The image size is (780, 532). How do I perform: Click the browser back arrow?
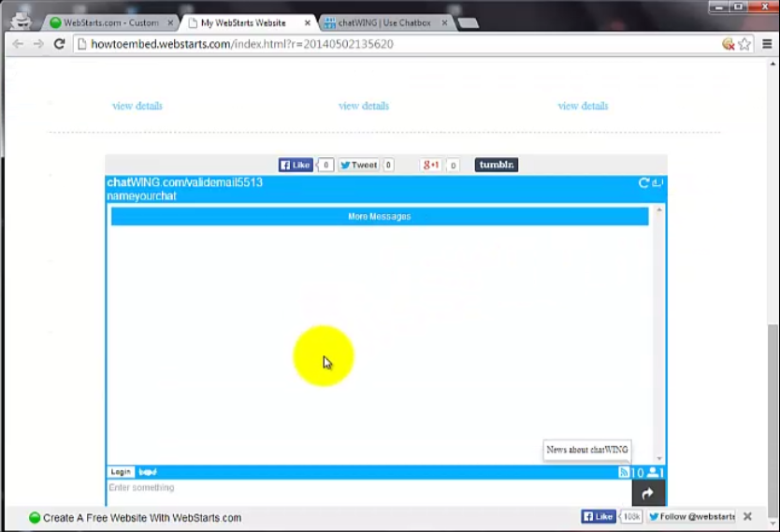point(18,44)
